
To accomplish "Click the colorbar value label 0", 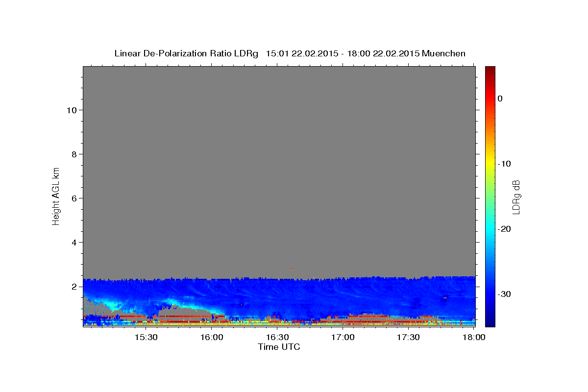I will click(x=500, y=98).
